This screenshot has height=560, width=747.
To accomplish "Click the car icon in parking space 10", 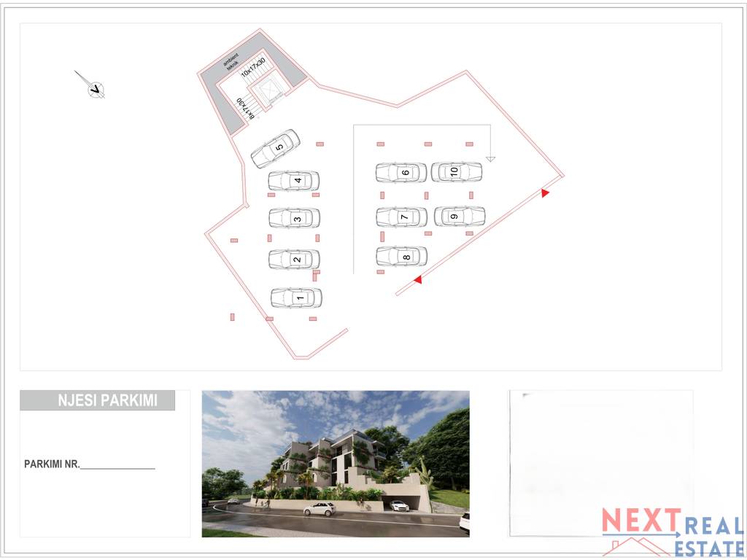I will 454,172.
